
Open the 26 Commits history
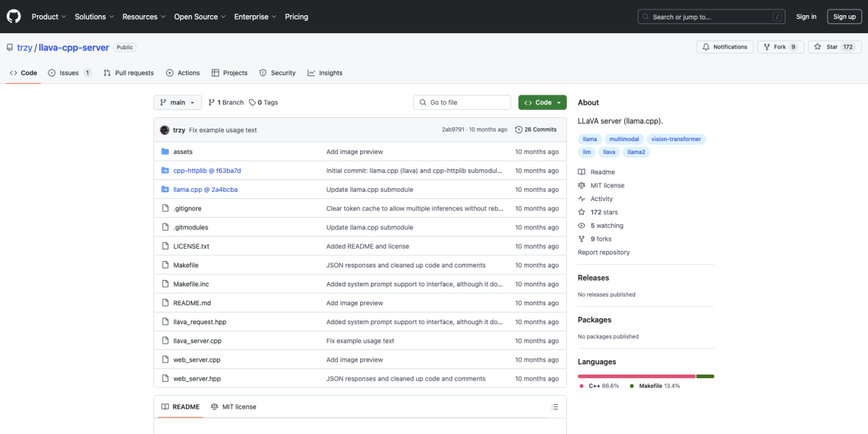click(536, 130)
